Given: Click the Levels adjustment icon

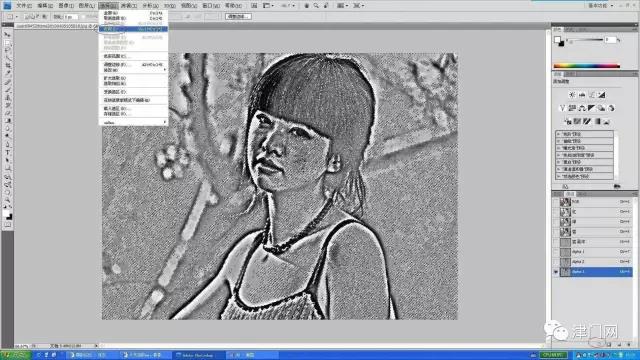Looking at the screenshot, I should coord(582,95).
